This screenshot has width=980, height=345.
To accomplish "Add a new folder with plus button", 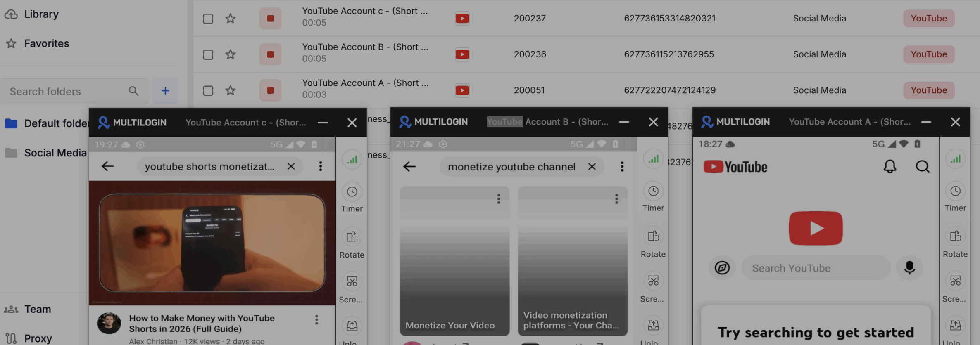I will tap(165, 91).
